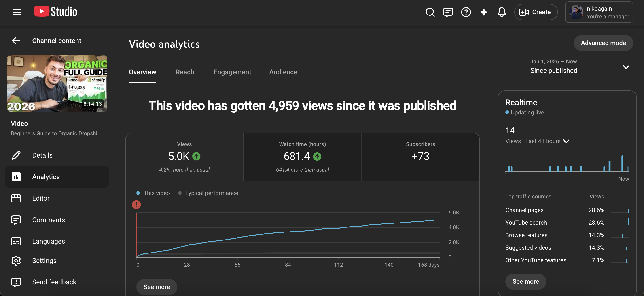Select the Views metric card

coord(184,157)
